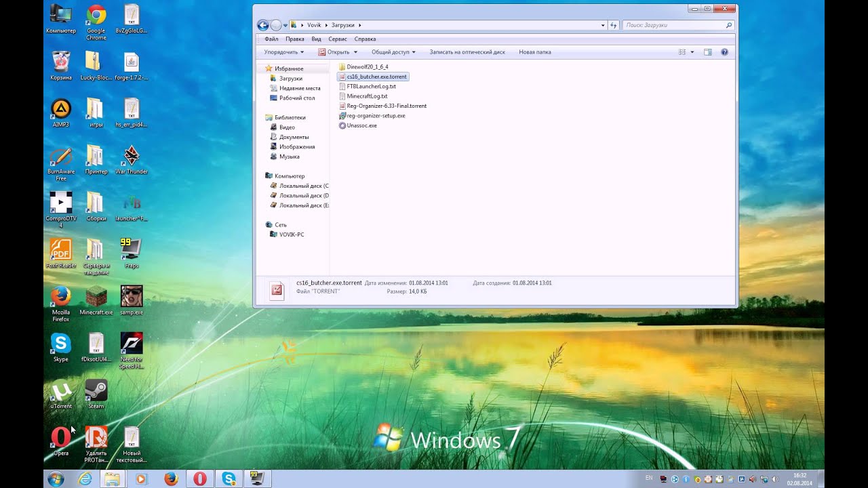Click the Vovik breadcrumb in address bar
868x488 pixels.
(314, 25)
